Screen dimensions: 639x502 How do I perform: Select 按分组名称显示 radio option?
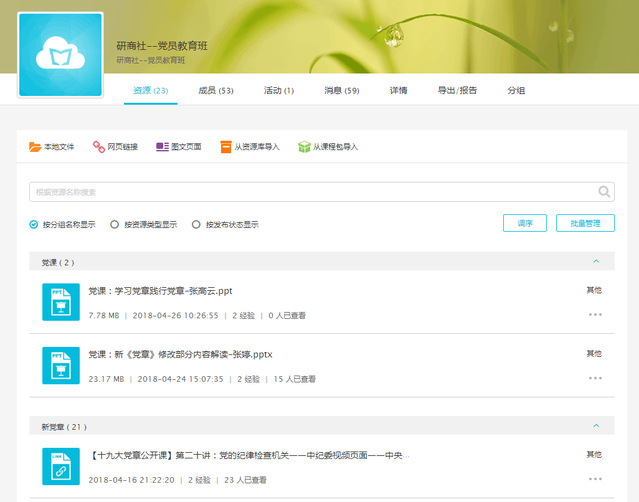34,224
